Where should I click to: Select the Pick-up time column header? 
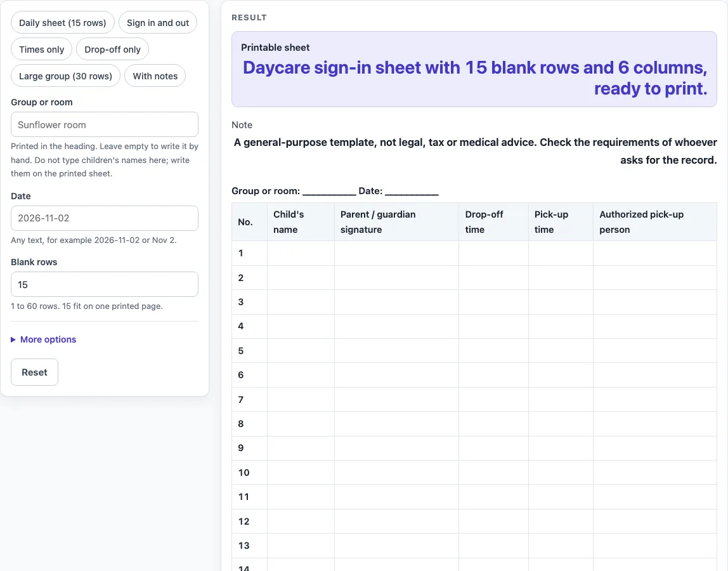pyautogui.click(x=561, y=222)
